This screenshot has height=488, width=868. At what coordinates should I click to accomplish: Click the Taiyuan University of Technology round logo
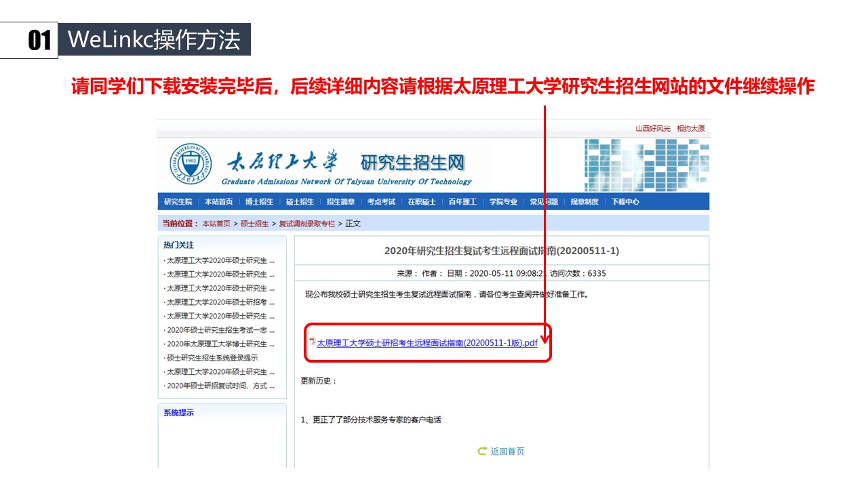click(191, 165)
